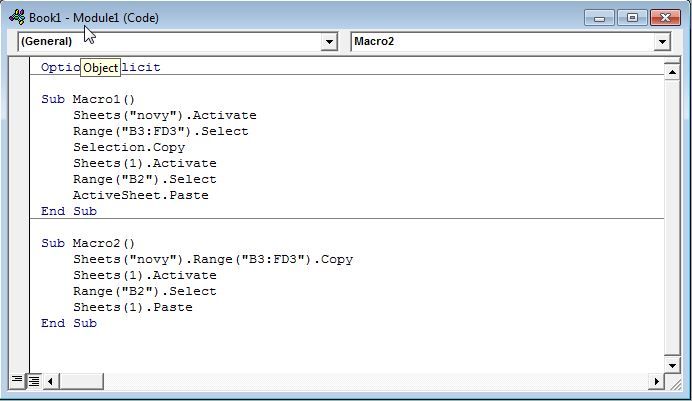The width and height of the screenshot is (692, 401).
Task: Place cursor on Sub Macro2() line
Action: click(x=88, y=244)
